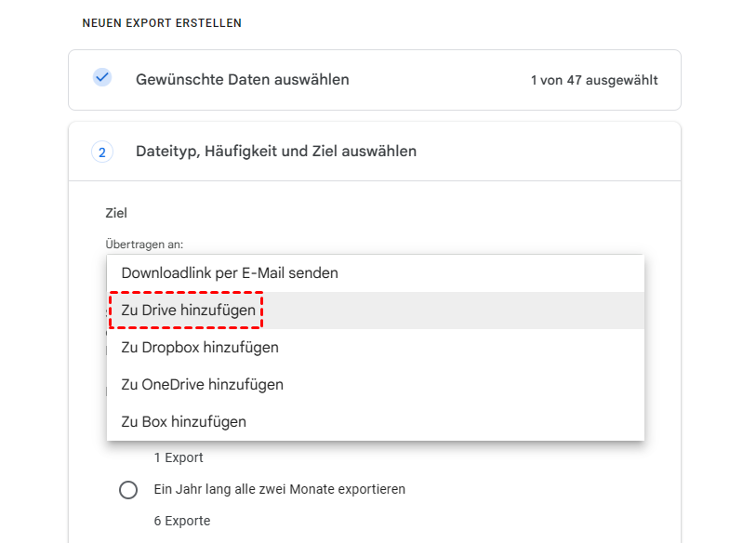The image size is (756, 543).
Task: Choose 'Zu Drive hinzufügen' from the list
Action: click(x=189, y=311)
